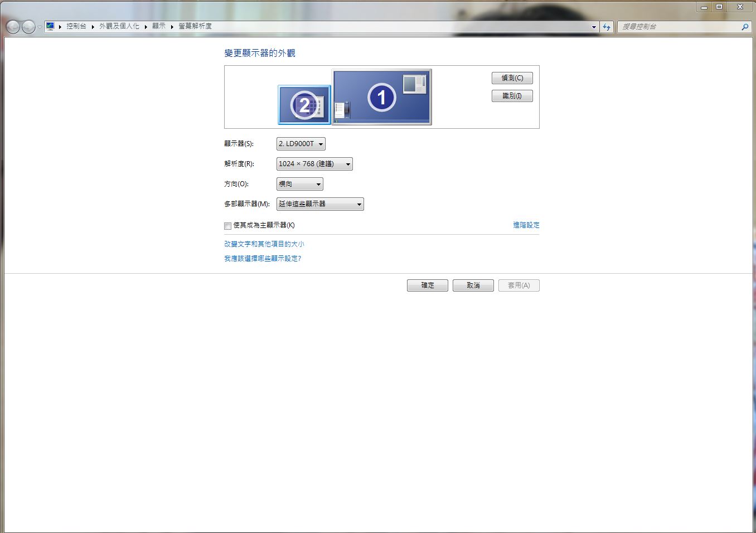Check 使其成為主顯示器(K) checkbox
Screen dimensions: 756x533
coord(227,226)
